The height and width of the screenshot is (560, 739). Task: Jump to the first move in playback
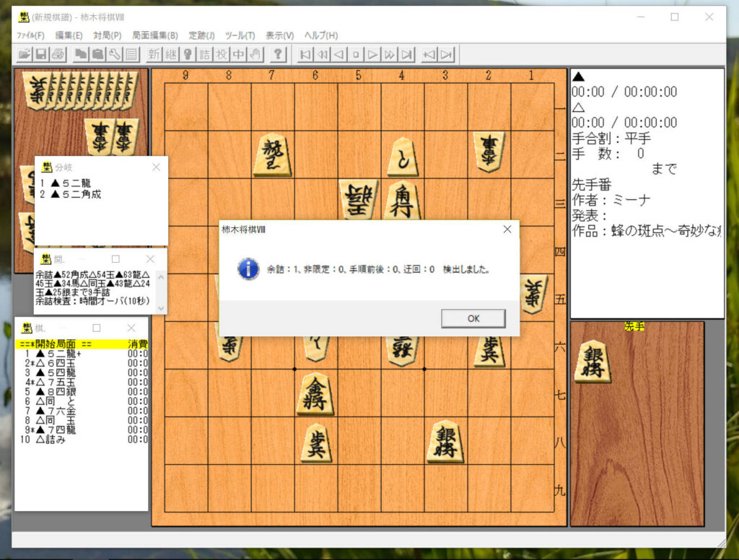[x=305, y=54]
